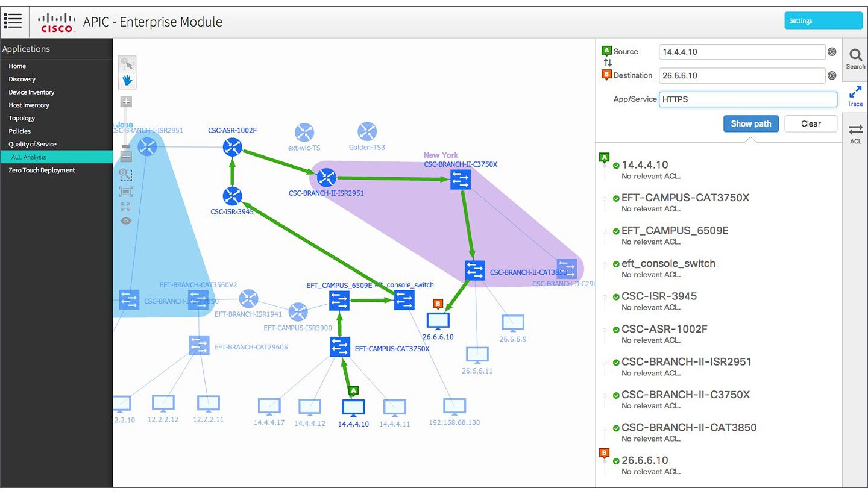
Task: Select ext-wlc-TS router node
Action: pyautogui.click(x=304, y=132)
